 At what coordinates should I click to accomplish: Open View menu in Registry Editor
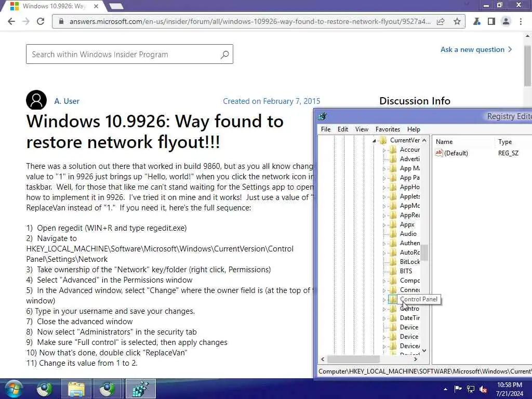tap(362, 129)
